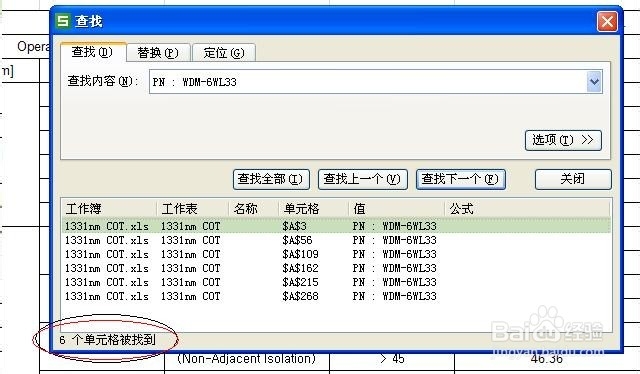The width and height of the screenshot is (640, 374).
Task: Expand the 查找内容 history dropdown arrow
Action: coord(594,82)
